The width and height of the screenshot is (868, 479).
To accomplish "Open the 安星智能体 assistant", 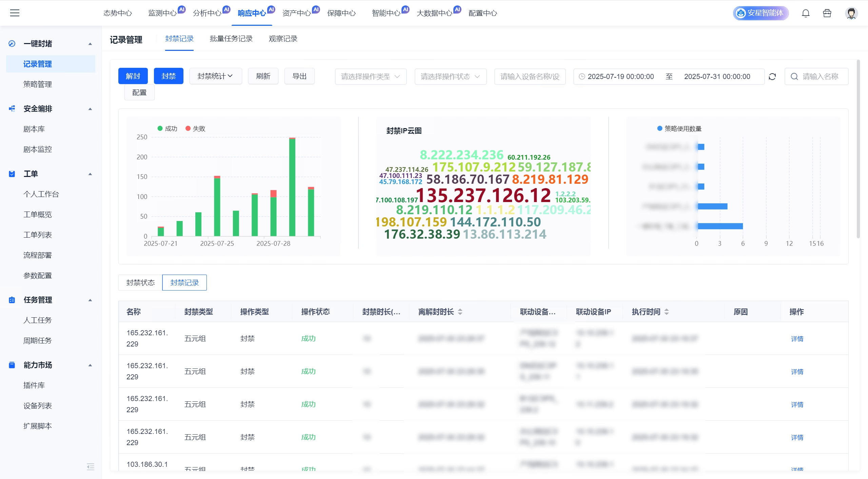I will (761, 13).
